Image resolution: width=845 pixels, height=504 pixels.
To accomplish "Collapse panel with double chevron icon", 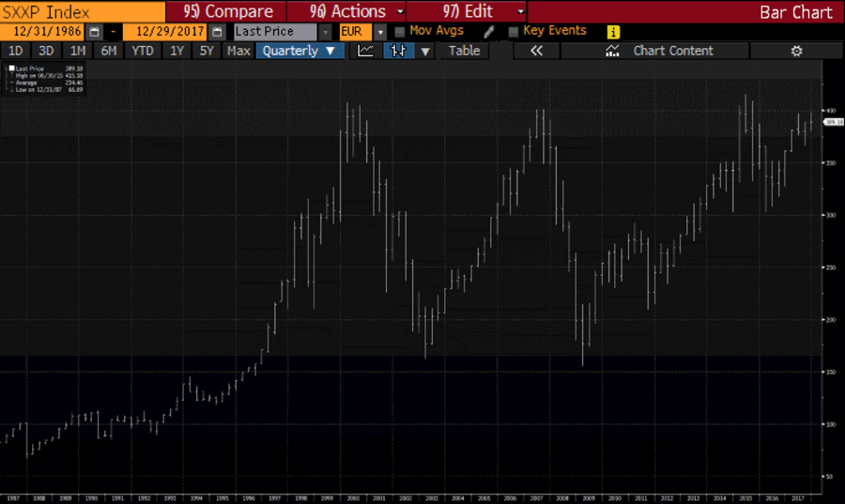I will (x=537, y=51).
